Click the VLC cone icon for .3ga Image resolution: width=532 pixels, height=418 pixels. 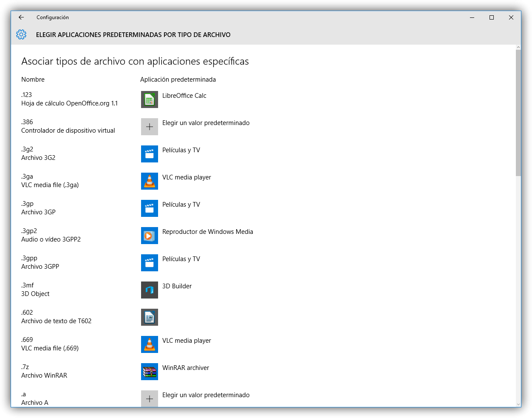tap(150, 181)
